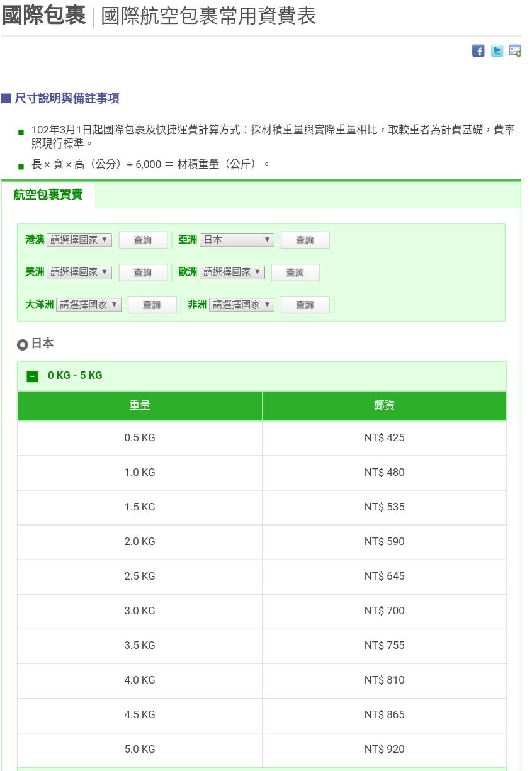
Task: Click the 郵資 column header
Action: [384, 406]
